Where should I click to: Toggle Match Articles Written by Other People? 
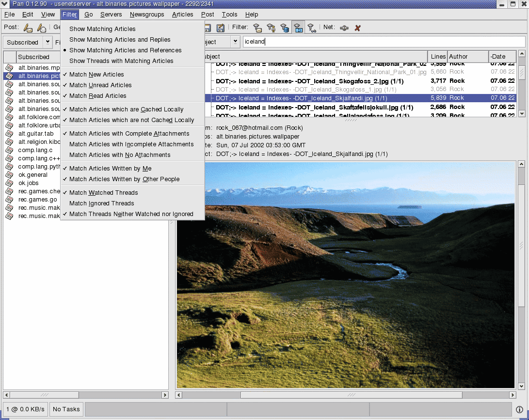[132, 180]
